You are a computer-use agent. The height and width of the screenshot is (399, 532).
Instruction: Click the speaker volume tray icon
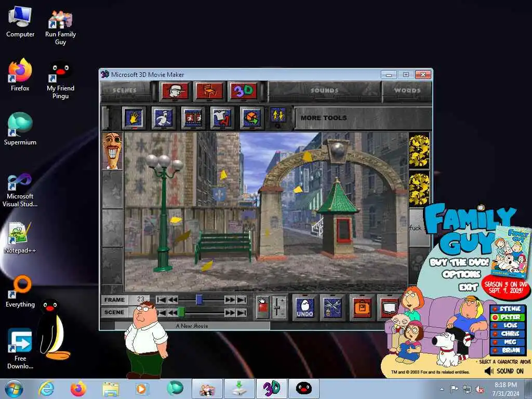[x=480, y=390]
